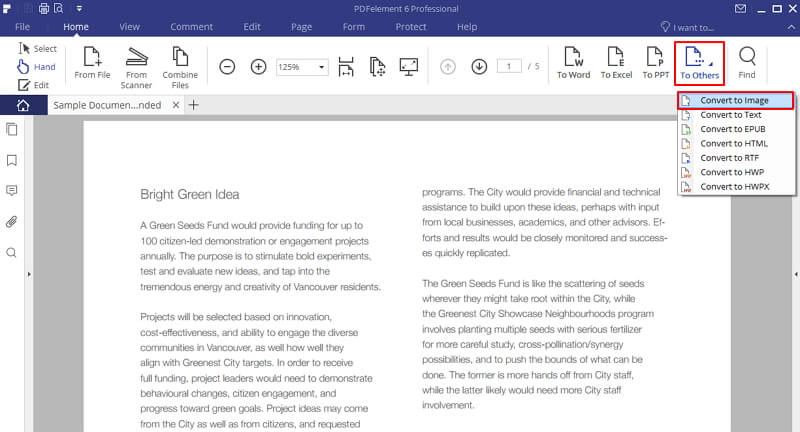The image size is (800, 432).
Task: Go to the home screen icon
Action: click(23, 105)
